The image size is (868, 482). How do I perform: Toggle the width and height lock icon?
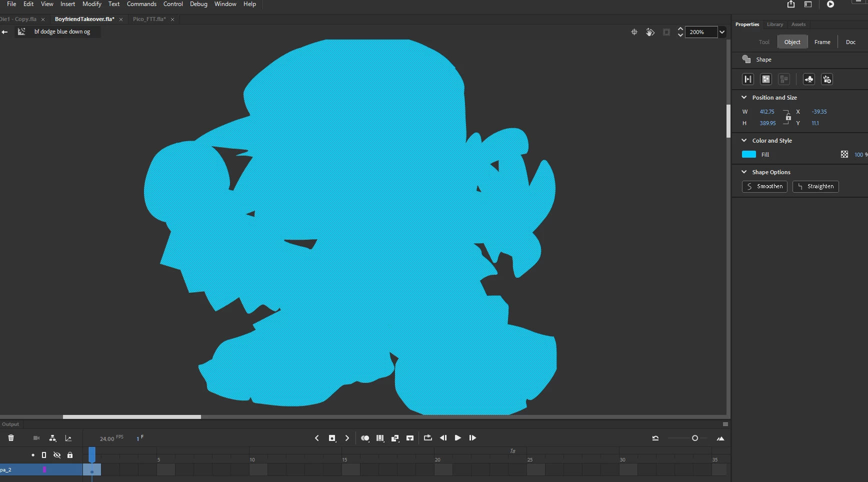(788, 117)
